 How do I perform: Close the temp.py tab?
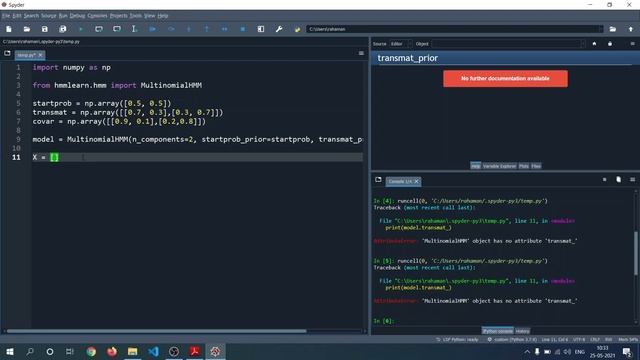tap(40, 55)
